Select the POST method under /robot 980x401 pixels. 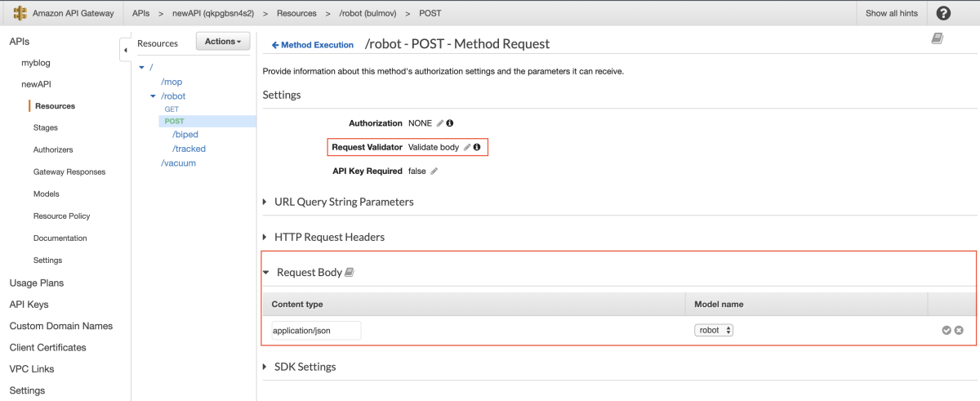tap(174, 121)
